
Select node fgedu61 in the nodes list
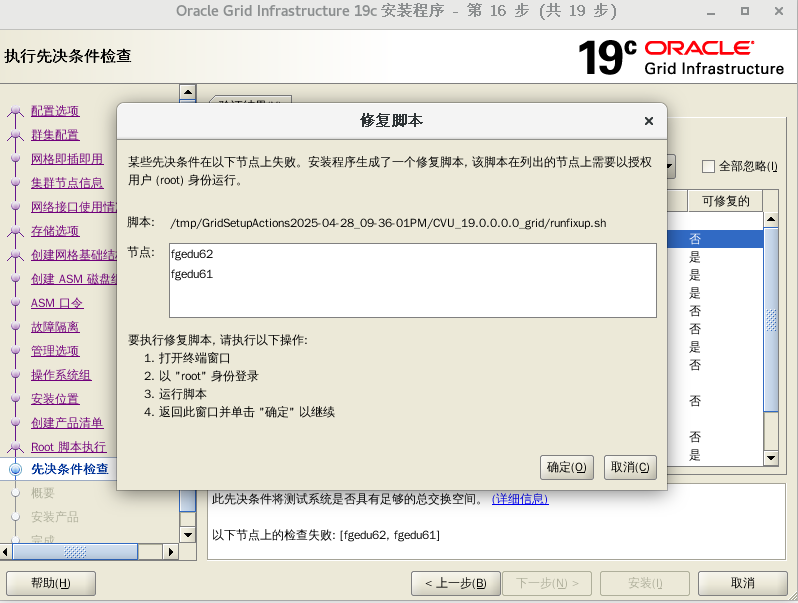(192, 274)
